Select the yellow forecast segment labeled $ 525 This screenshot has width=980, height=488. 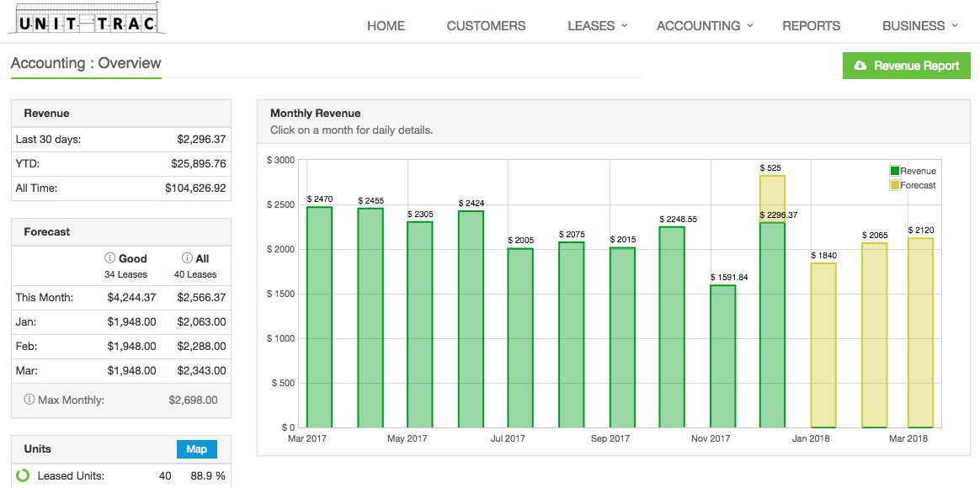coord(773,199)
